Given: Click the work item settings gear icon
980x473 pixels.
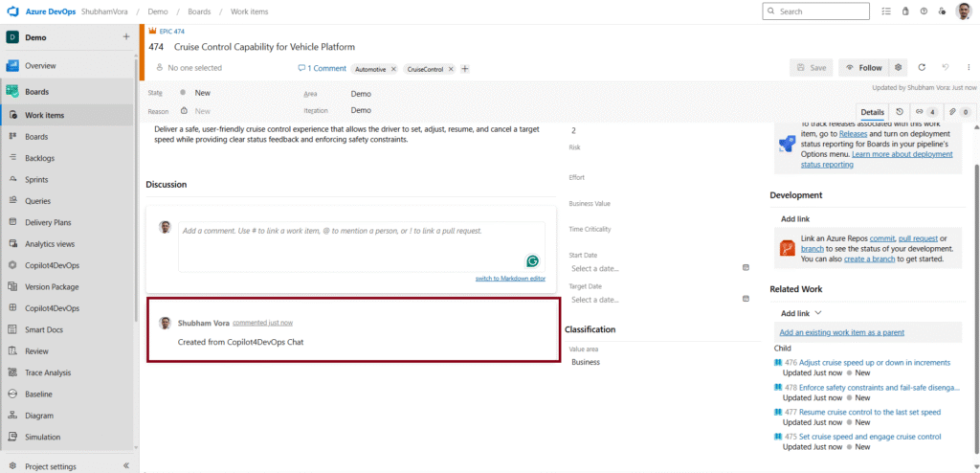Looking at the screenshot, I should [898, 68].
